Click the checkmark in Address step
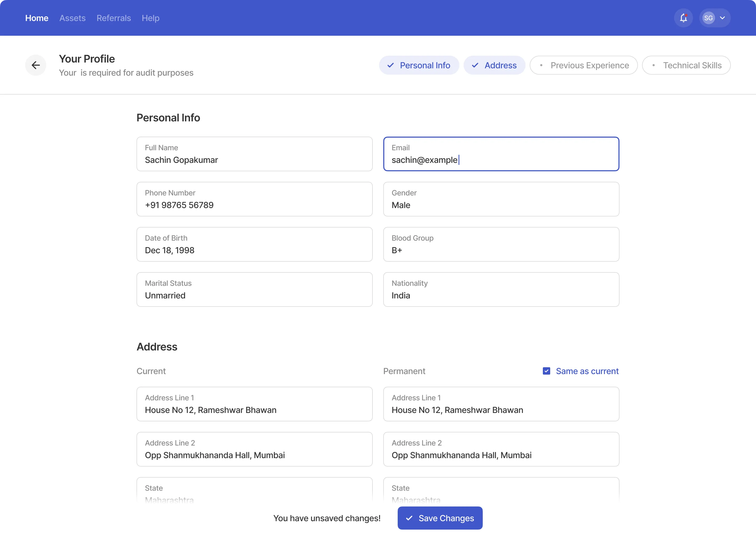The height and width of the screenshot is (538, 756). click(x=475, y=65)
